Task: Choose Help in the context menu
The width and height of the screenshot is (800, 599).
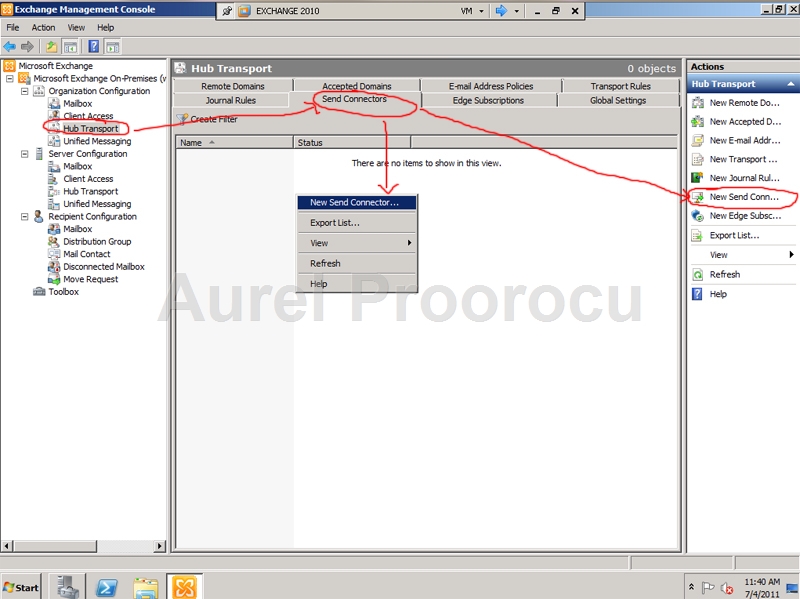Action: tap(357, 284)
